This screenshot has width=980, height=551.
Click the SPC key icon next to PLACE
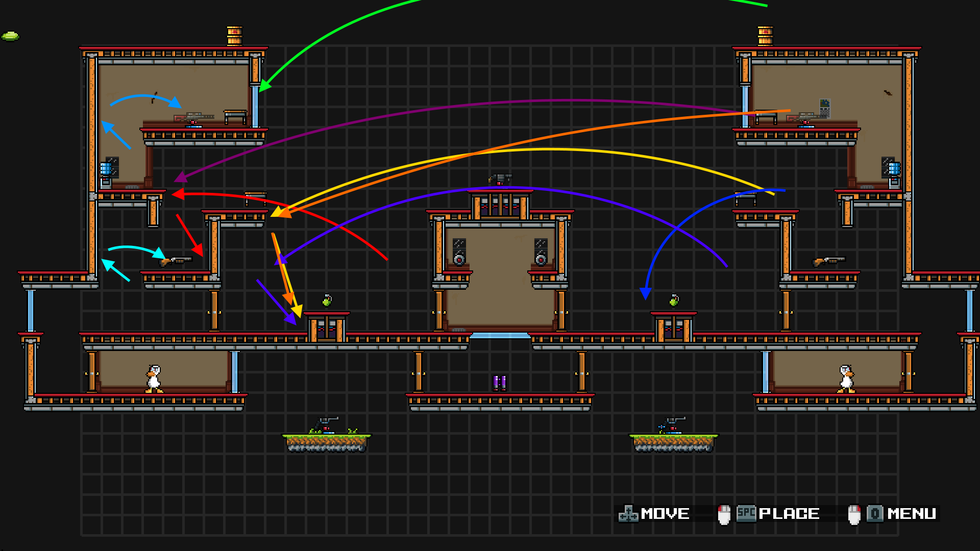pos(746,513)
